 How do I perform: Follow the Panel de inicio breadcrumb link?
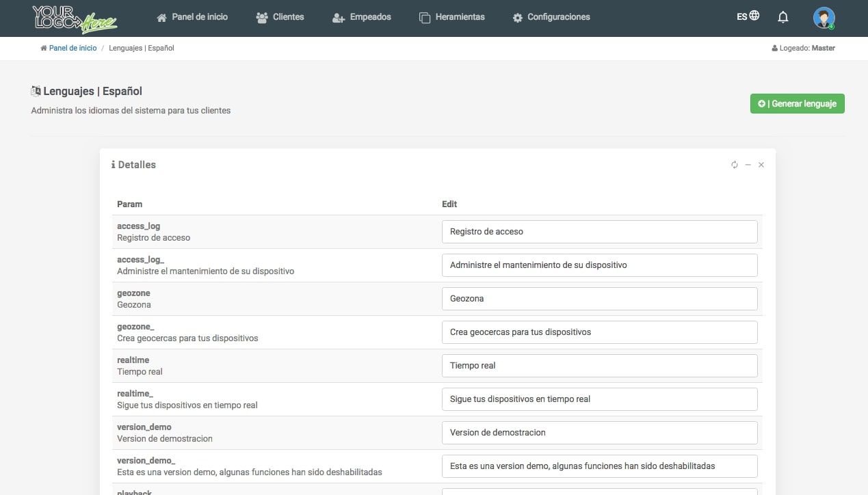click(x=73, y=49)
